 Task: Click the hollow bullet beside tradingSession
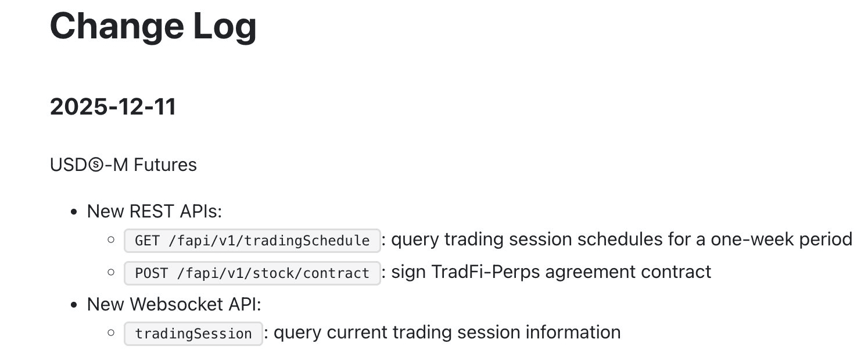pyautogui.click(x=111, y=333)
